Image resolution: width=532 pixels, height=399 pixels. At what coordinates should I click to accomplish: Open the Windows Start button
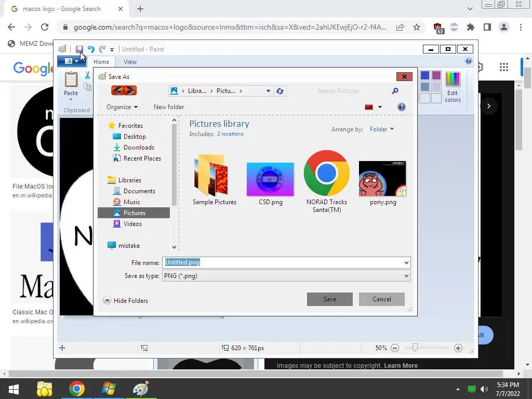(x=14, y=389)
